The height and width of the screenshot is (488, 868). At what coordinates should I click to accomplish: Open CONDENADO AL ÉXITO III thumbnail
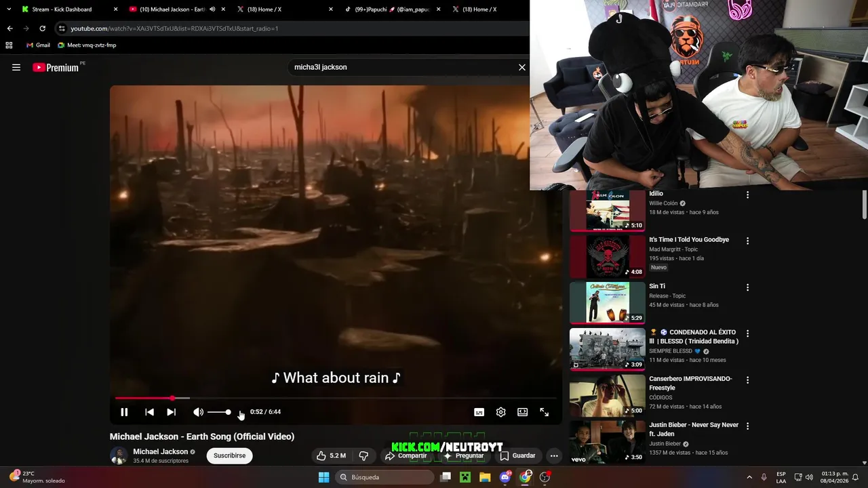[608, 349]
